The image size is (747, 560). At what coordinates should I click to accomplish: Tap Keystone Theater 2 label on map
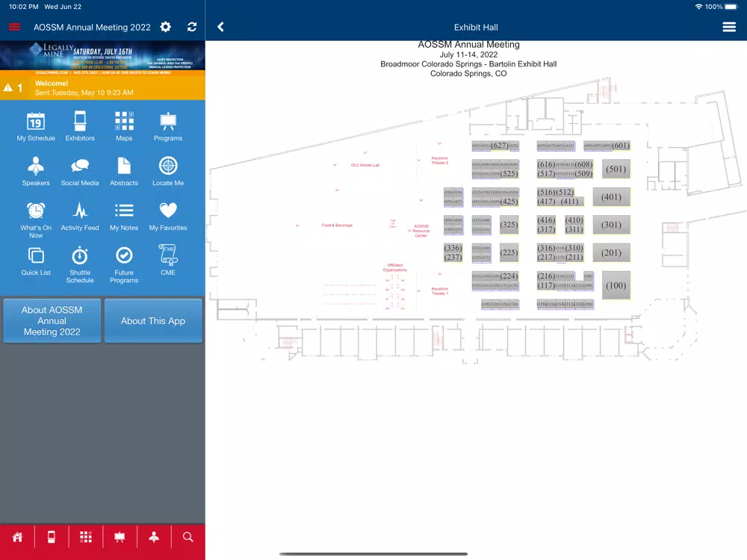[x=440, y=161]
